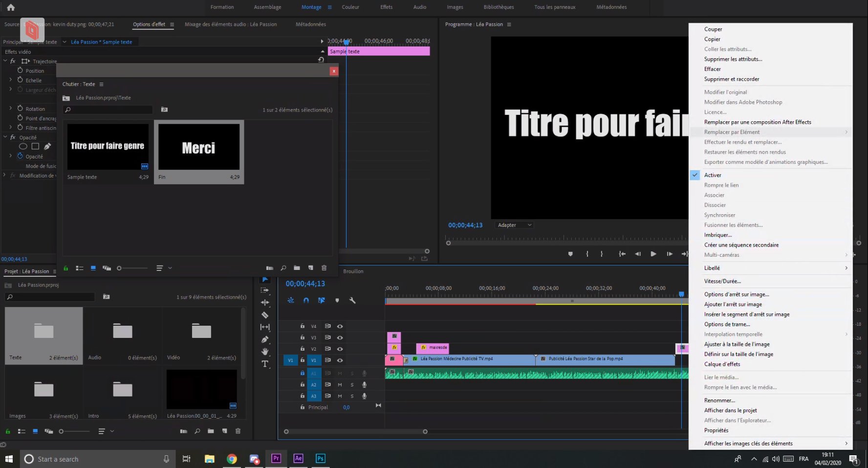This screenshot has width=868, height=468.
Task: Switch Project panel to list view
Action: tap(22, 431)
